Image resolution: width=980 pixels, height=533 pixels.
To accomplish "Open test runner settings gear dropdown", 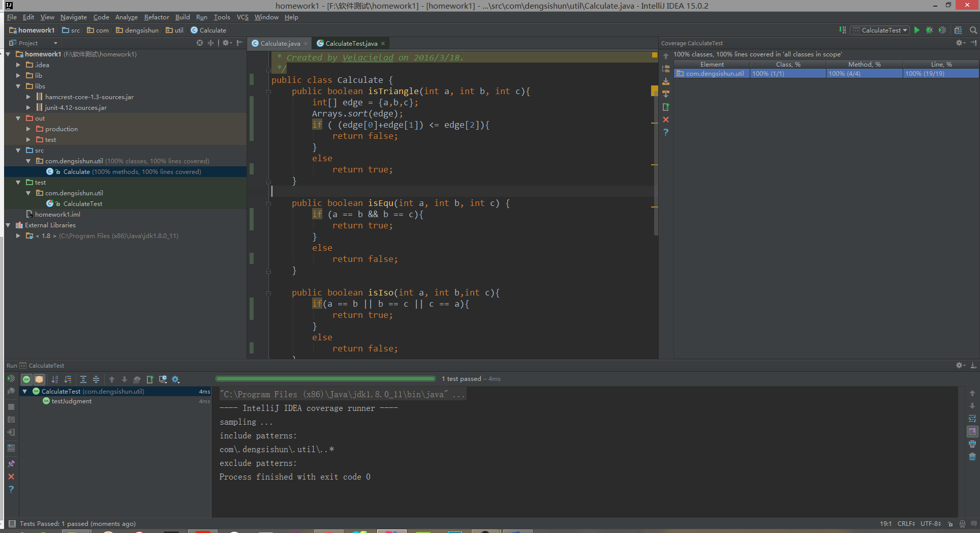I will pyautogui.click(x=176, y=379).
